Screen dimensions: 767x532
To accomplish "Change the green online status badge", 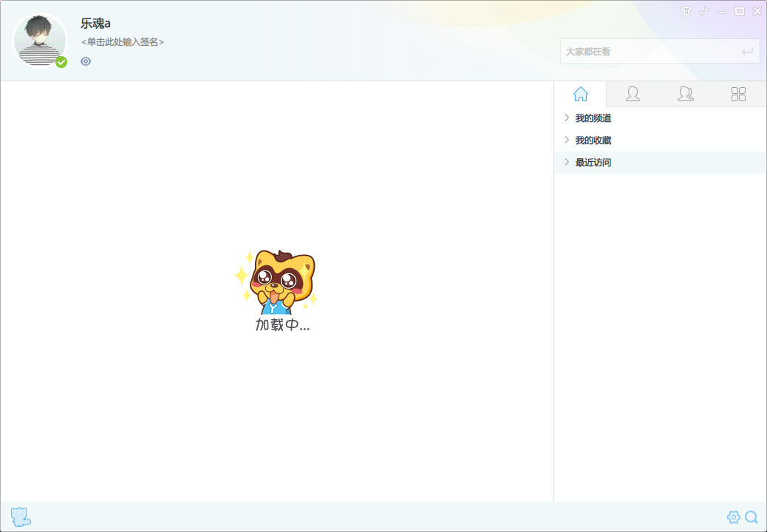I will 61,62.
